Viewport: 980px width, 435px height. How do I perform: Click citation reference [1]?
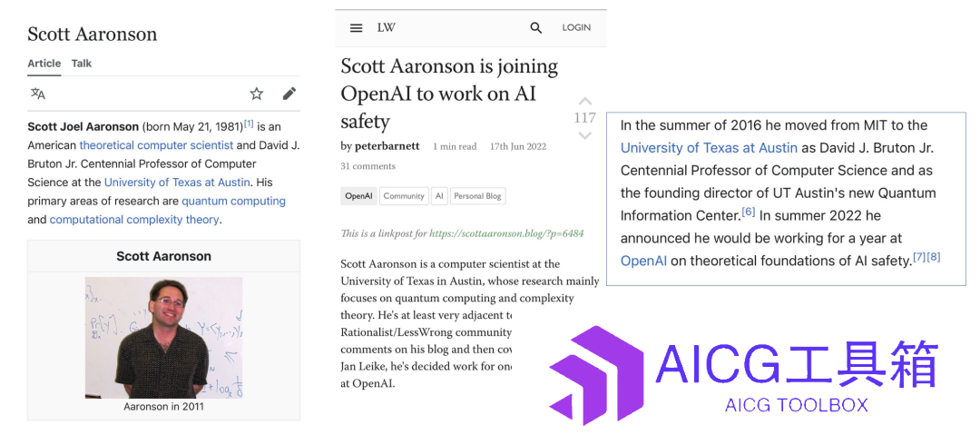coord(248,124)
